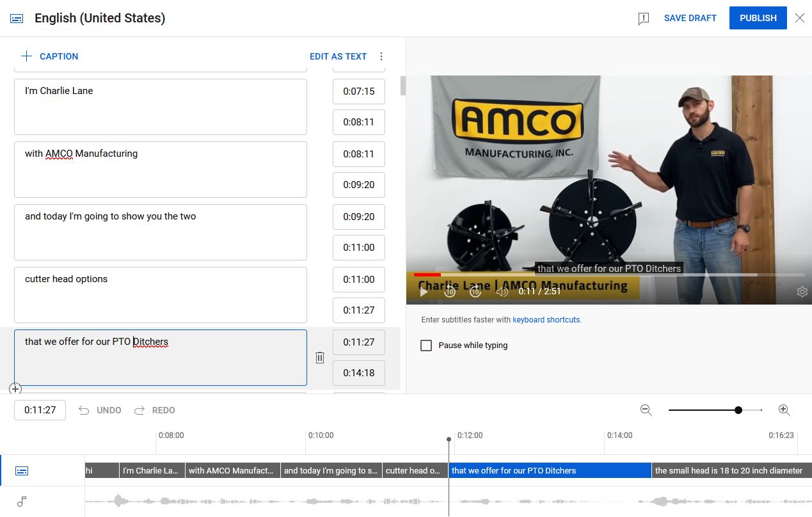This screenshot has width=812, height=517.
Task: Delete the PTO Ditchers caption with trash icon
Action: [320, 358]
